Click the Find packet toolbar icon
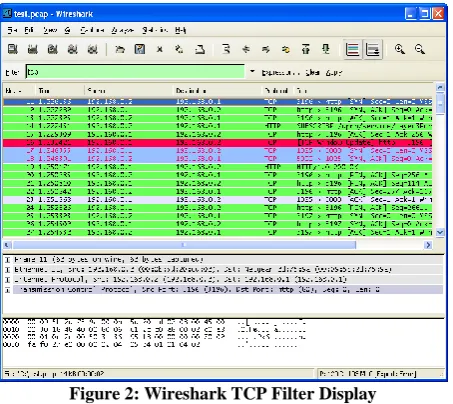The width and height of the screenshot is (453, 404). 226,49
